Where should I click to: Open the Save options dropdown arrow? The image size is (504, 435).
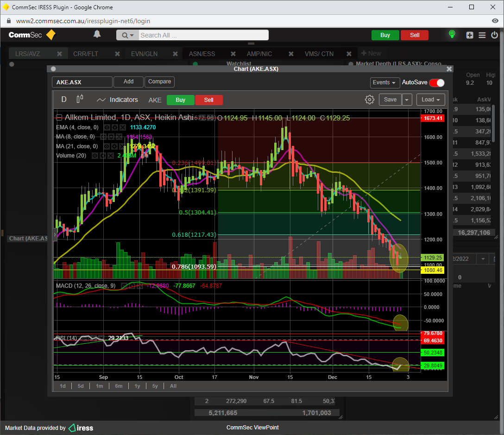point(407,100)
